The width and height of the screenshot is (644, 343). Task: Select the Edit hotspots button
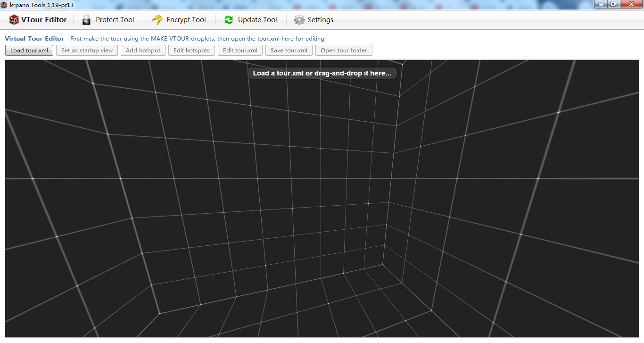pyautogui.click(x=191, y=50)
